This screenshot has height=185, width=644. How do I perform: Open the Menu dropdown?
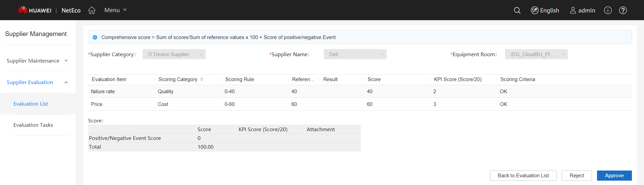coord(115,10)
